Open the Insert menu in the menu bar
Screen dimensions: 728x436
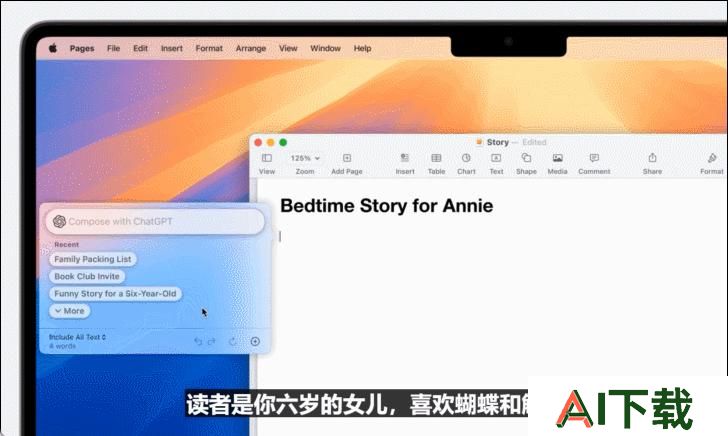click(172, 48)
